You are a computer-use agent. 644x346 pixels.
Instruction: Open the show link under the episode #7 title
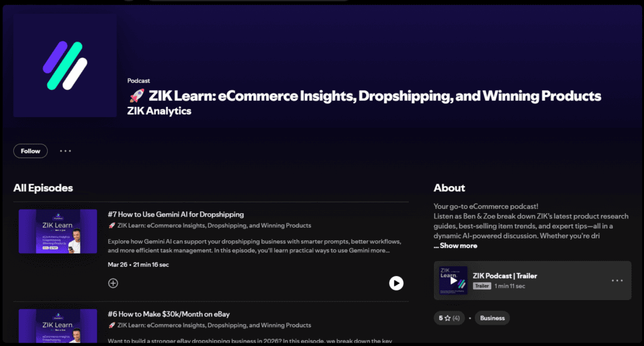pyautogui.click(x=214, y=226)
